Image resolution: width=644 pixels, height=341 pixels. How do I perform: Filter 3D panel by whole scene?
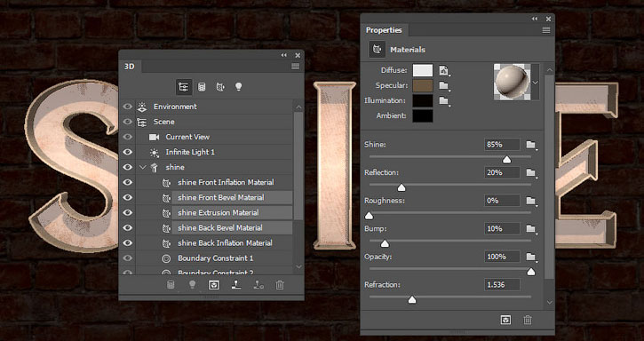pos(184,87)
